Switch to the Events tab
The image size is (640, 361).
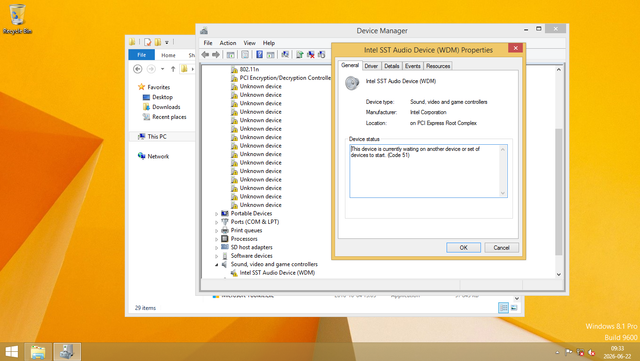point(413,66)
